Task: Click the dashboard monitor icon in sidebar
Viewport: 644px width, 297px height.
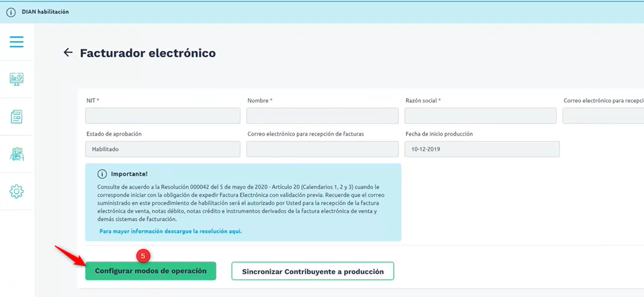Action: 16,80
